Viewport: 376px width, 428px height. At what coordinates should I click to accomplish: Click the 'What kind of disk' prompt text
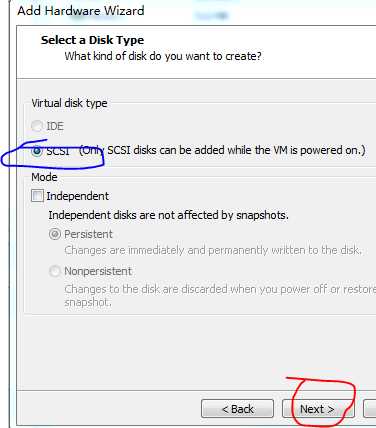(x=163, y=56)
